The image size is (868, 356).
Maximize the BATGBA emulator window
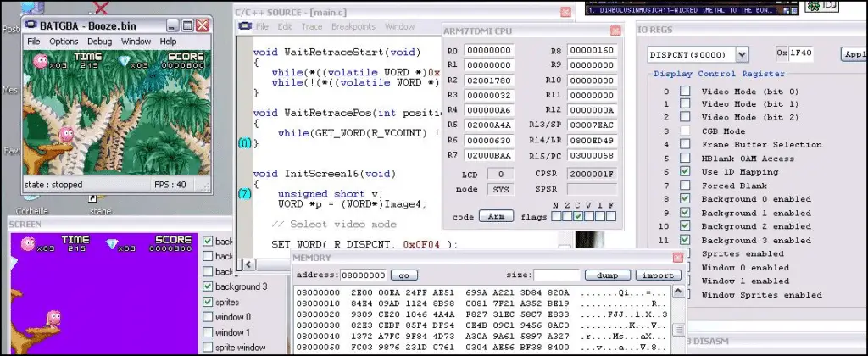(186, 26)
